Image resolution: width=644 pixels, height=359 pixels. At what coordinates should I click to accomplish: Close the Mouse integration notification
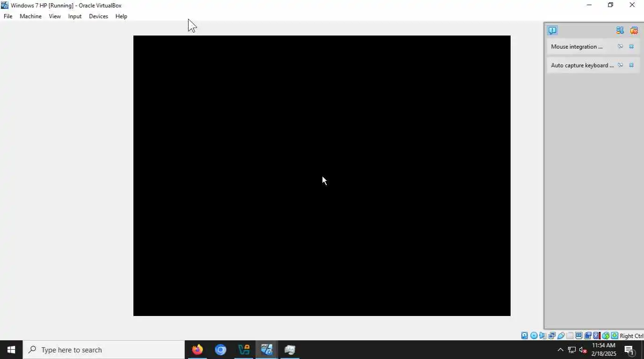(x=631, y=47)
